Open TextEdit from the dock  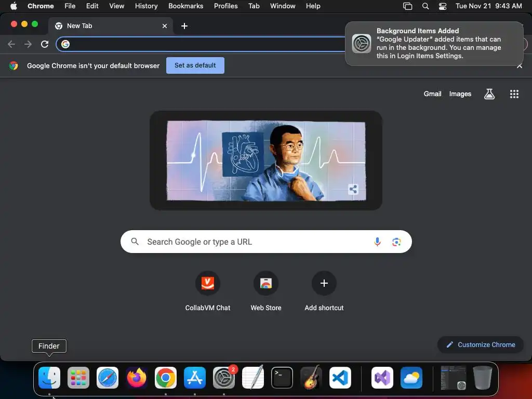pos(253,377)
